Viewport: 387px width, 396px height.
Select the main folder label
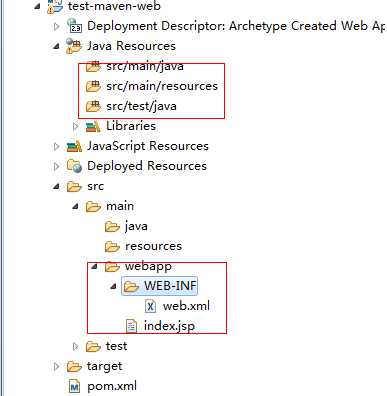point(120,206)
